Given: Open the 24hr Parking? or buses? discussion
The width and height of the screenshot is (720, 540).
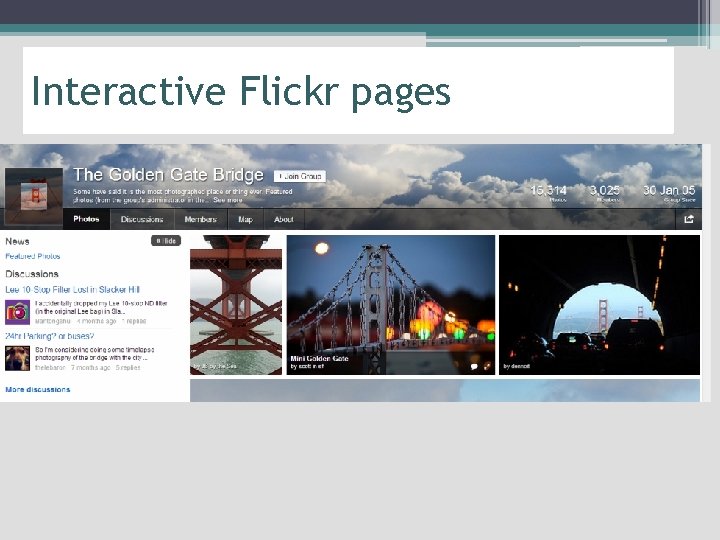Looking at the screenshot, I should click(x=50, y=336).
